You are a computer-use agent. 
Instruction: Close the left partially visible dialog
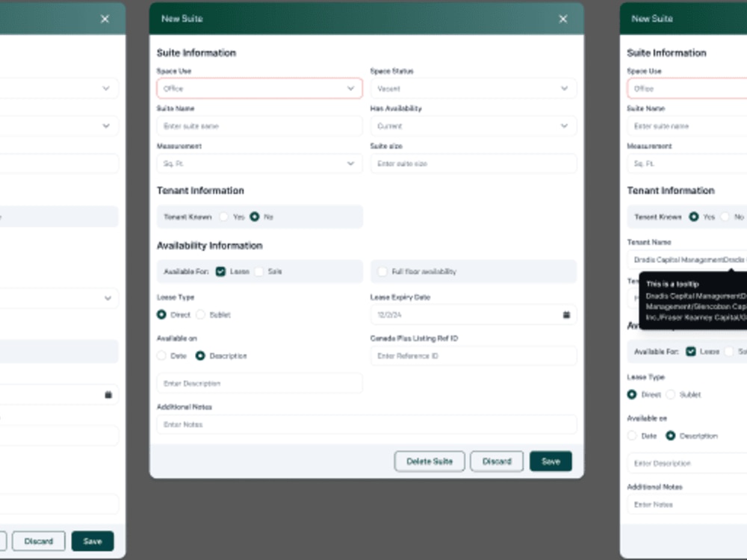click(105, 19)
